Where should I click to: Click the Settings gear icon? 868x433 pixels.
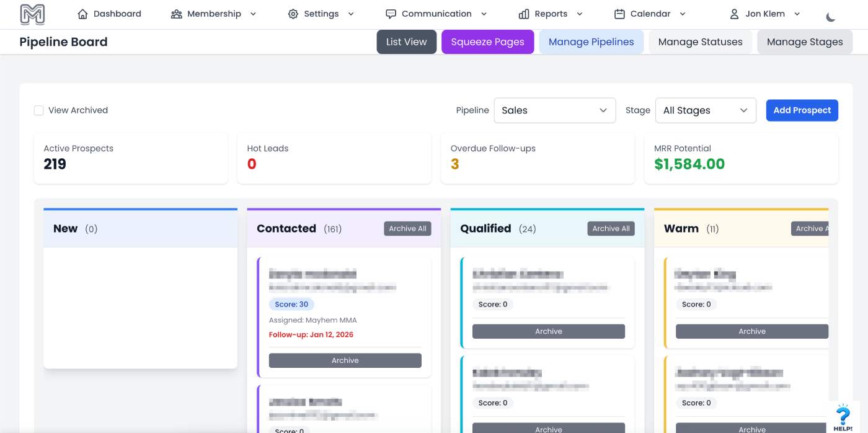[293, 14]
